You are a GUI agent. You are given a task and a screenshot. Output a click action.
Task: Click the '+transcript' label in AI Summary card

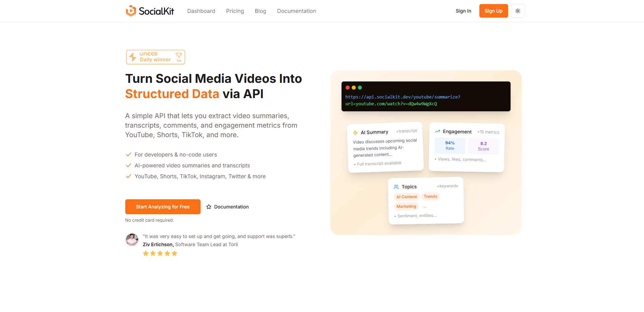pos(406,131)
